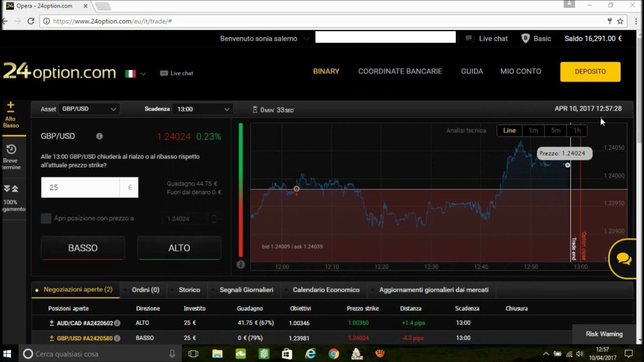Click the trader sentiment green-red bar
Screen dimensions: 644x362
click(240, 190)
